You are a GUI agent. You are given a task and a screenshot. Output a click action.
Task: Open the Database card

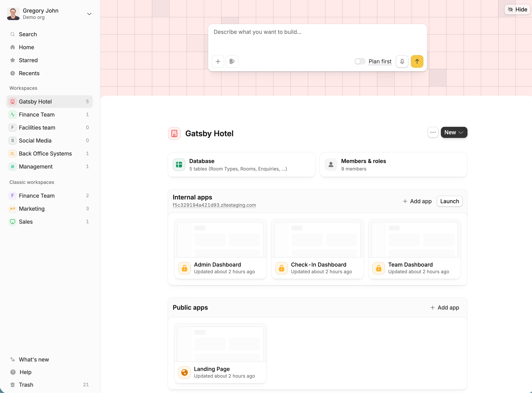(x=242, y=165)
